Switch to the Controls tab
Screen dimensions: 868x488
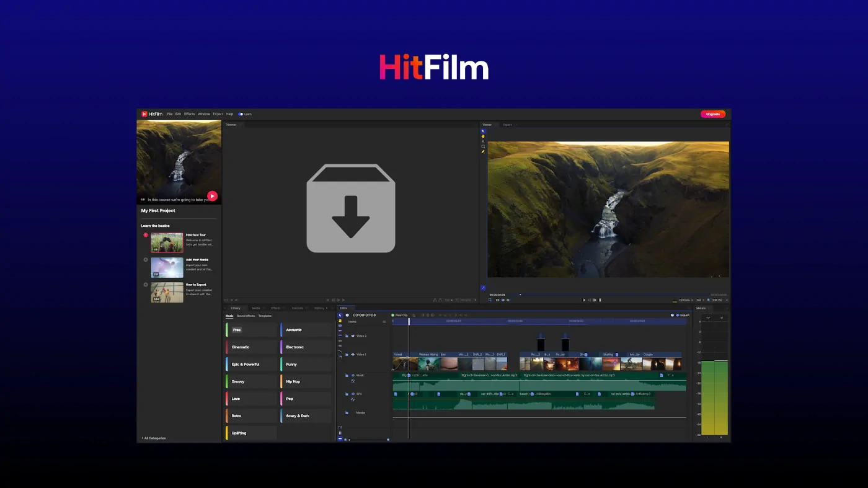click(298, 308)
